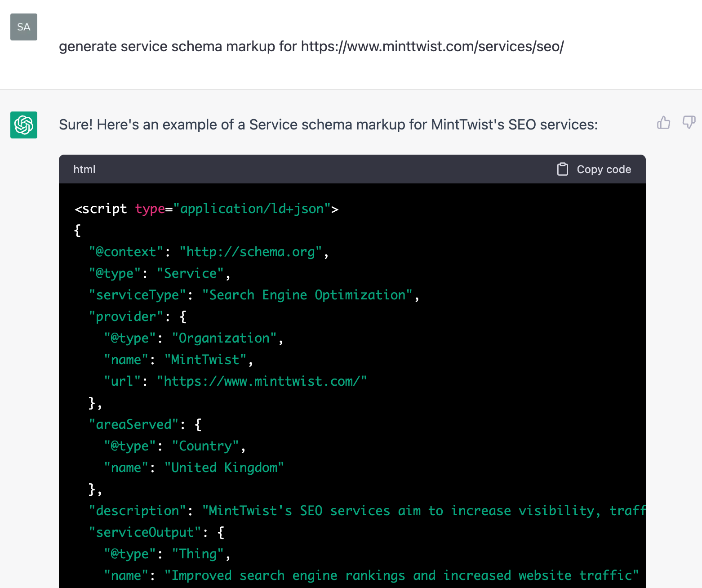The image size is (702, 588).
Task: Click the "@type": "Country" line
Action: point(175,446)
